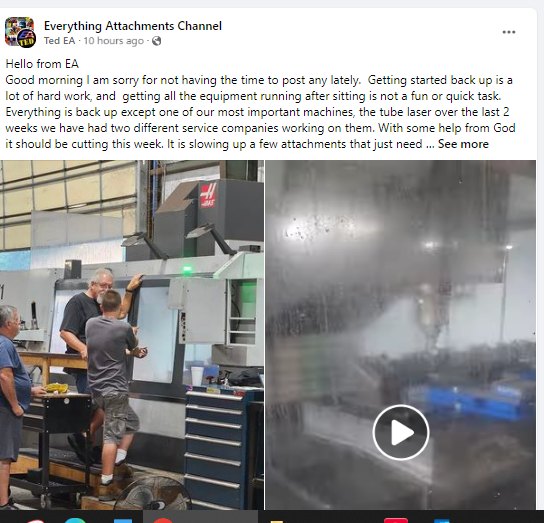This screenshot has width=544, height=523.
Task: Open the photo of men at machine
Action: point(132,335)
